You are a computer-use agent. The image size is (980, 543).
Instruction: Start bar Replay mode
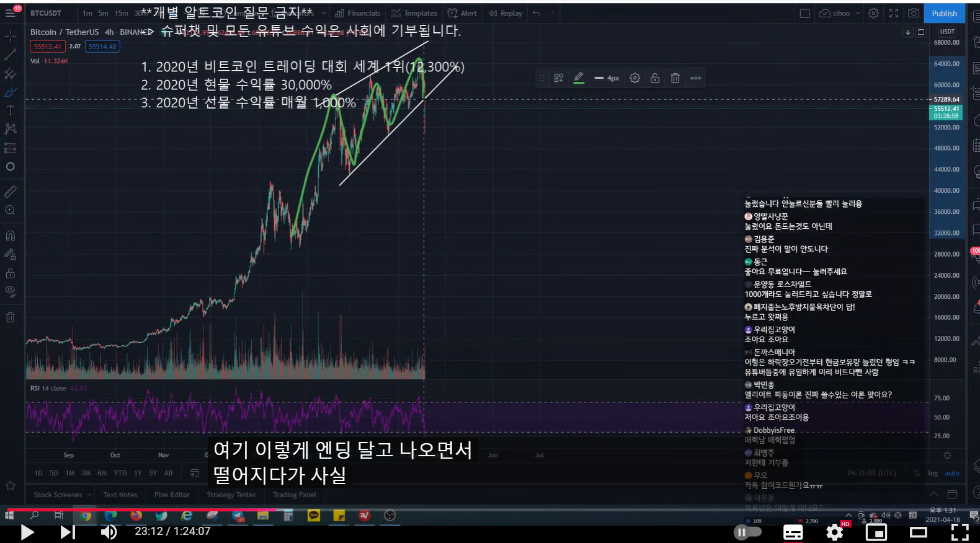coord(505,13)
